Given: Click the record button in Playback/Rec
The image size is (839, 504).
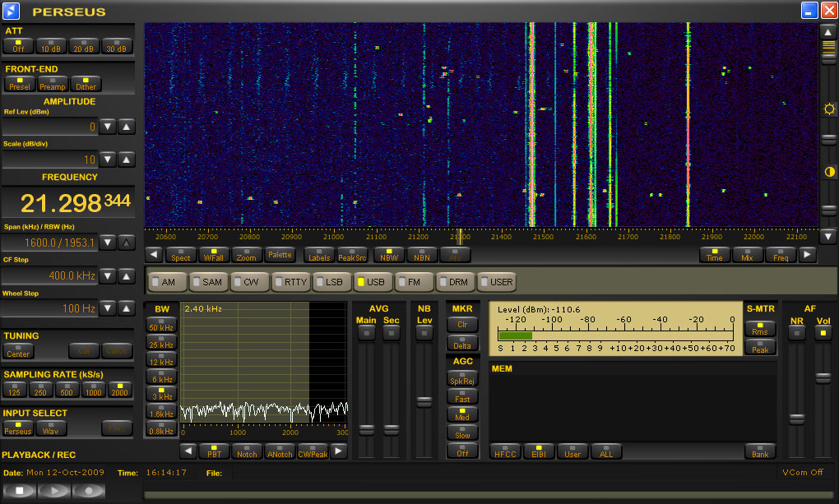Looking at the screenshot, I should [89, 490].
